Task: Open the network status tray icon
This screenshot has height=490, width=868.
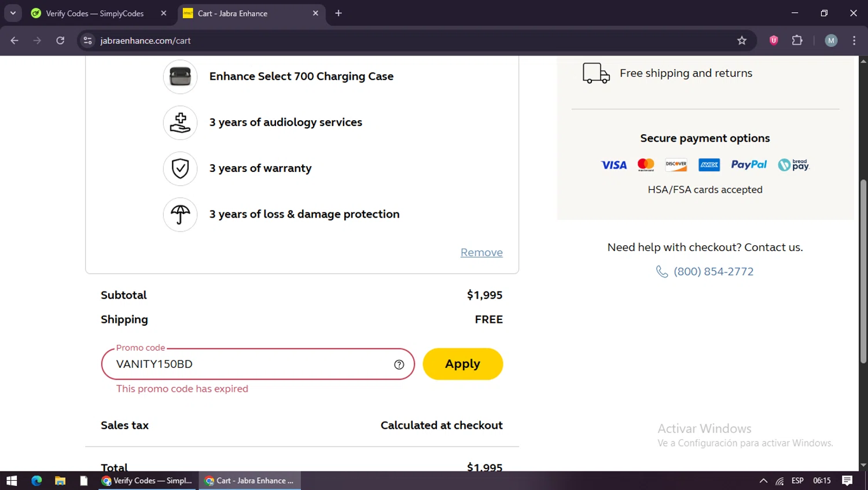Action: (x=780, y=481)
